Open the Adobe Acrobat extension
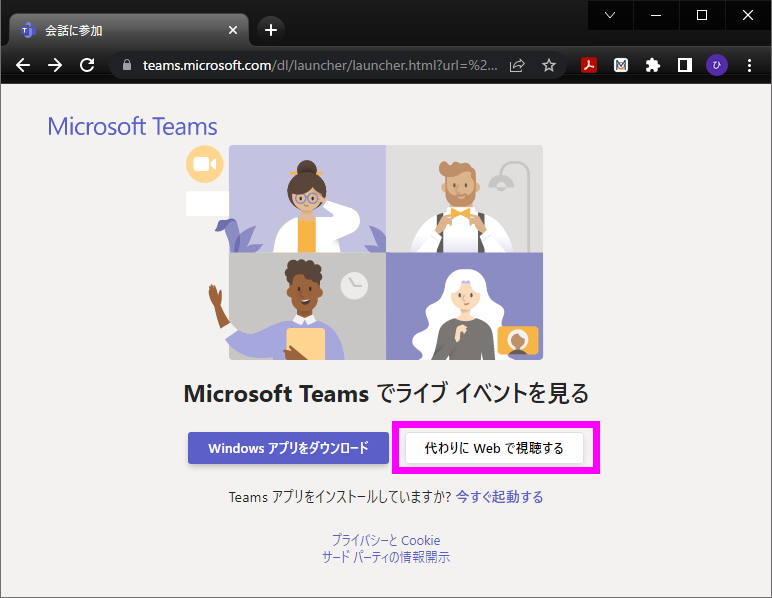 pyautogui.click(x=589, y=65)
